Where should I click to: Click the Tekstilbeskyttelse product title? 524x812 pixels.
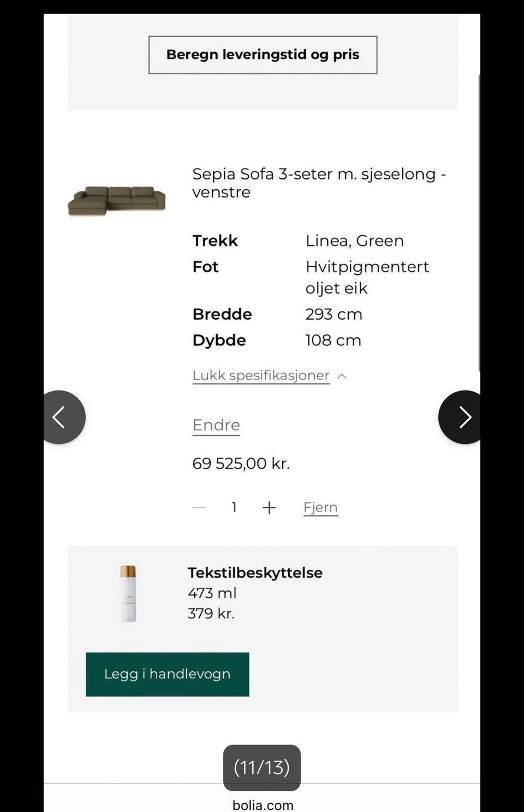[x=255, y=573]
